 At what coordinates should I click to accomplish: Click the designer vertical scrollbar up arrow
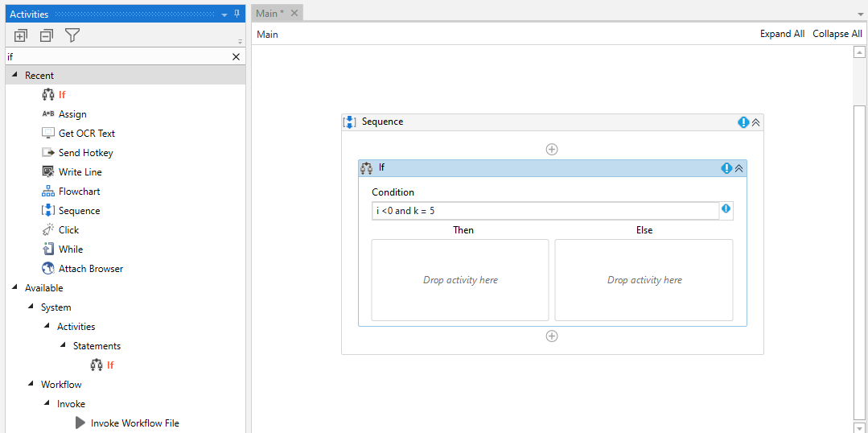859,52
